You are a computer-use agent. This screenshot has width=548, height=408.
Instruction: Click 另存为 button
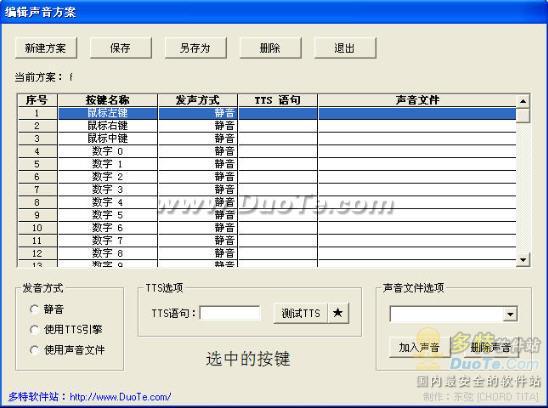195,48
